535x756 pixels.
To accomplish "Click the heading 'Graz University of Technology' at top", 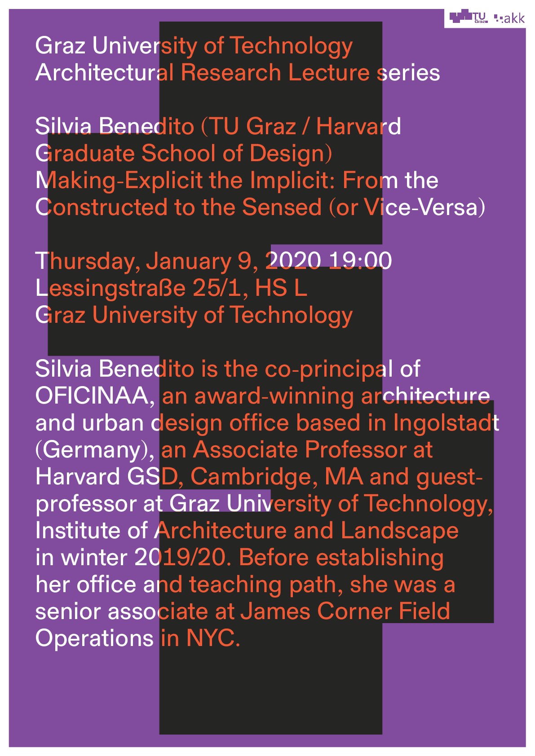I will (194, 46).
